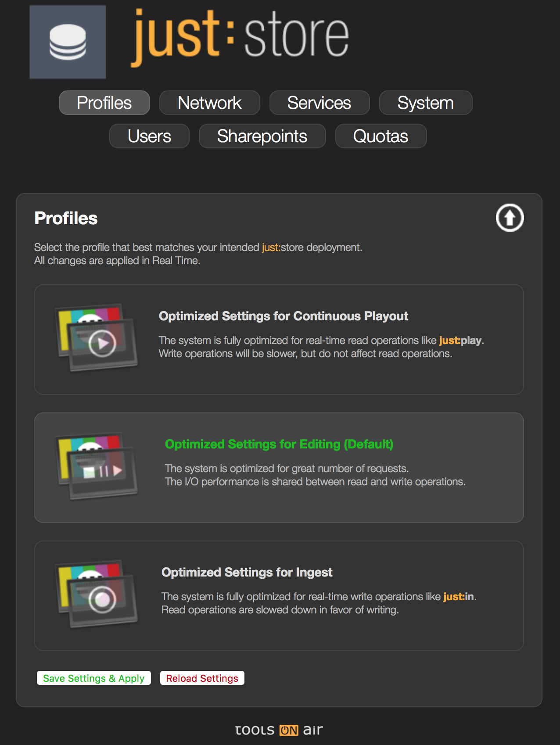Click 'Write operations will be slower' description line

305,354
